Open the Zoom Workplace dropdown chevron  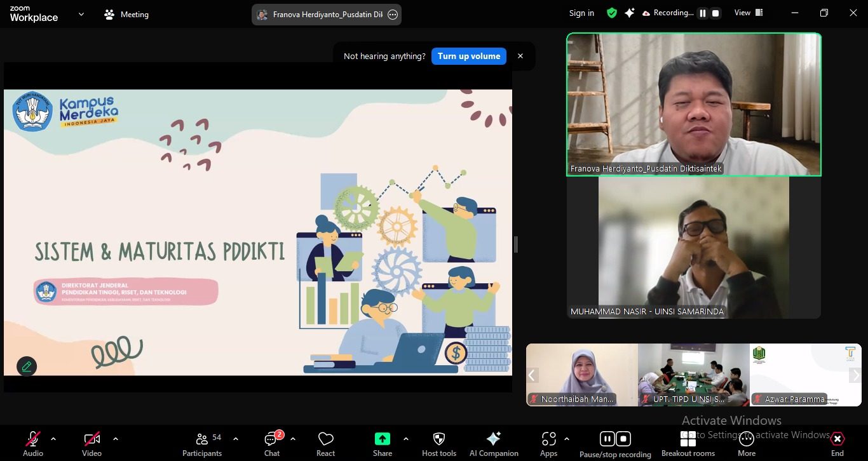pos(81,14)
